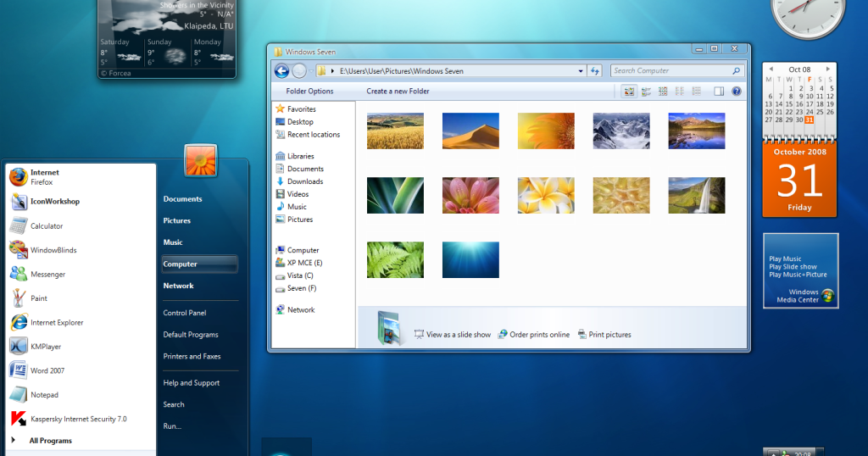The height and width of the screenshot is (456, 868).
Task: Click the flower user picture atop Start menu
Action: click(x=200, y=161)
